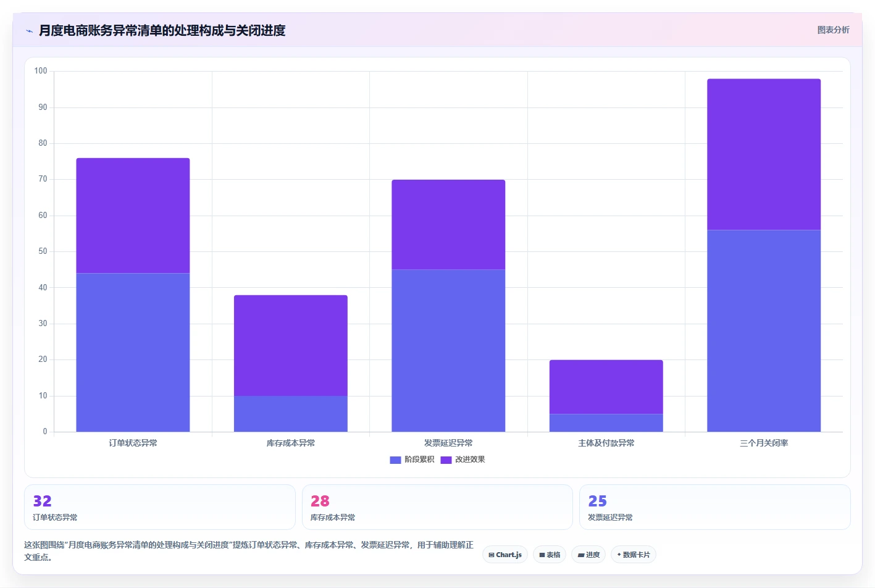Click the 表格 tag pill
Image resolution: width=875 pixels, height=588 pixels.
[550, 555]
